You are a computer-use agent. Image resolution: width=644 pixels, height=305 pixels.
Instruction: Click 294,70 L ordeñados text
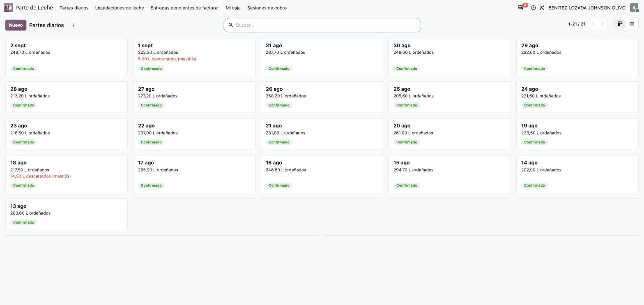(413, 170)
